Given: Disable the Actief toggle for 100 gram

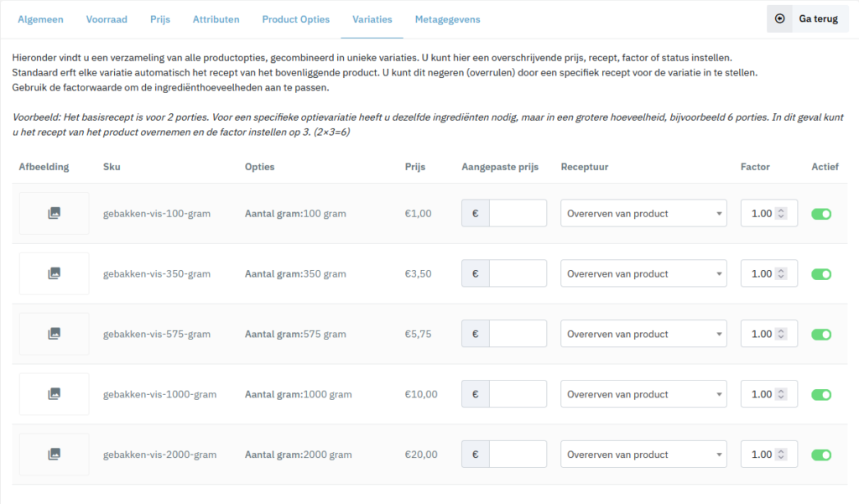Looking at the screenshot, I should (x=821, y=214).
